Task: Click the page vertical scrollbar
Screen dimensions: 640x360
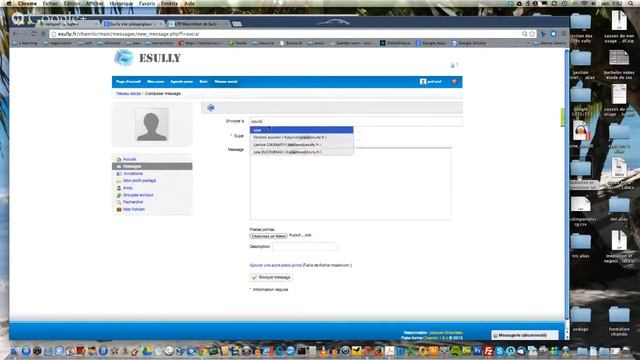Action: click(567, 184)
